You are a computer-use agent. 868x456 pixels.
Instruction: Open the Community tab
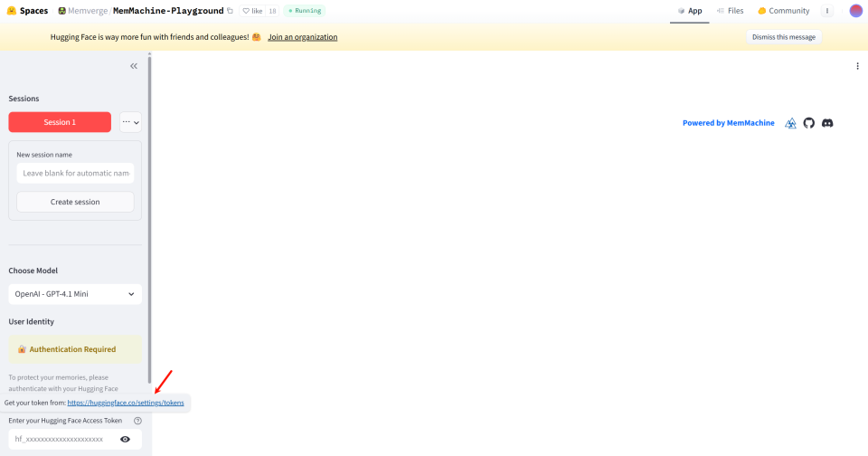click(x=783, y=11)
